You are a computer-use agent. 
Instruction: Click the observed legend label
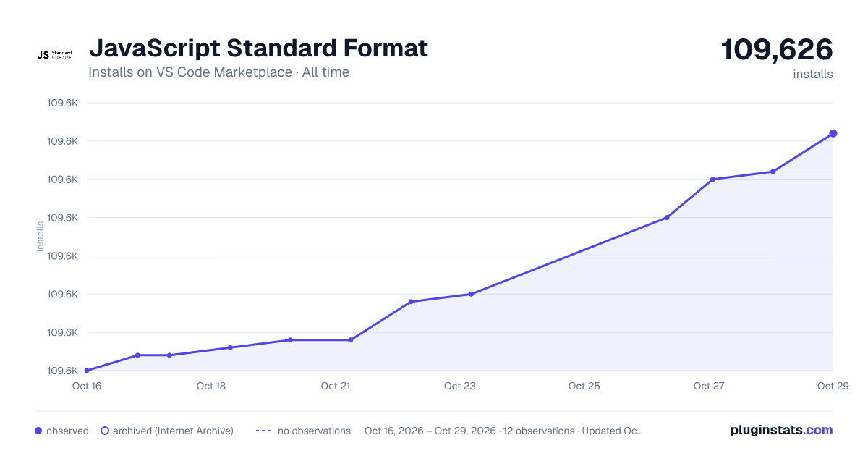[67, 431]
